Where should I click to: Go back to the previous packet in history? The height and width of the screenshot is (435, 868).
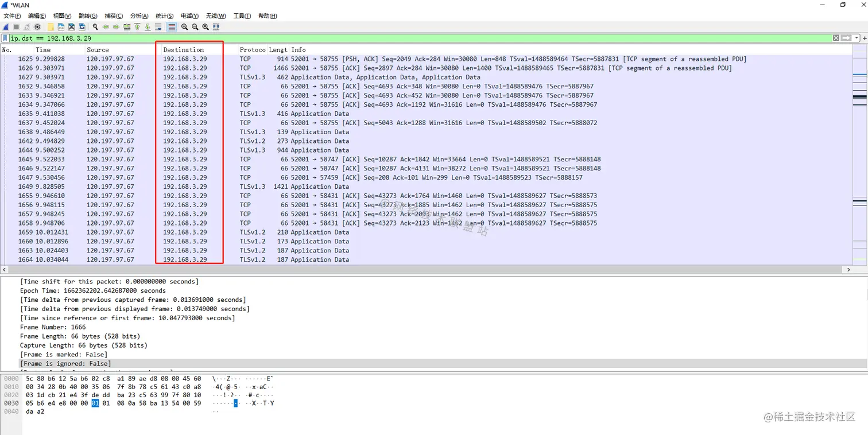[106, 27]
